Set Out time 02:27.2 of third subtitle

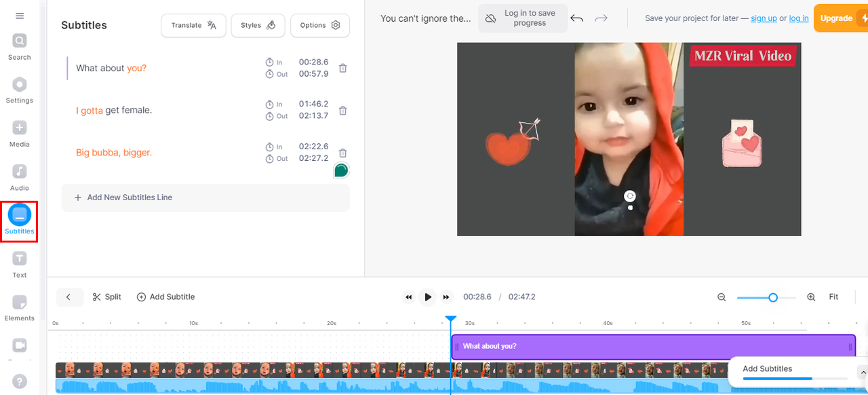click(313, 158)
